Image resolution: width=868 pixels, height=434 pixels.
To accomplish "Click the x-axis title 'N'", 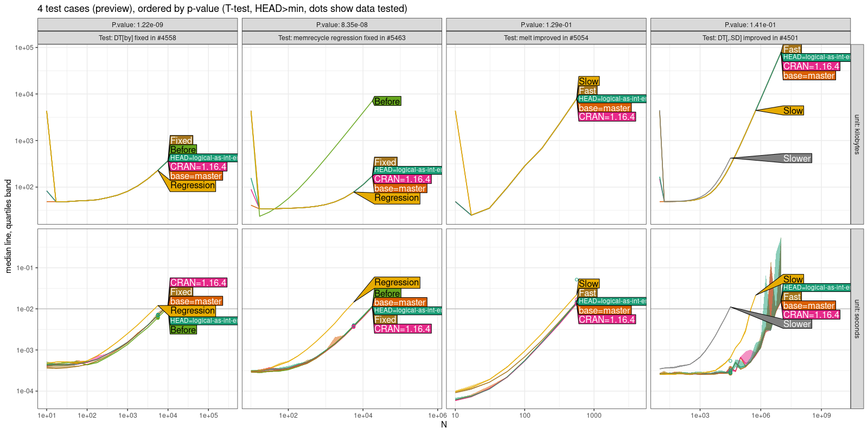I will [444, 425].
